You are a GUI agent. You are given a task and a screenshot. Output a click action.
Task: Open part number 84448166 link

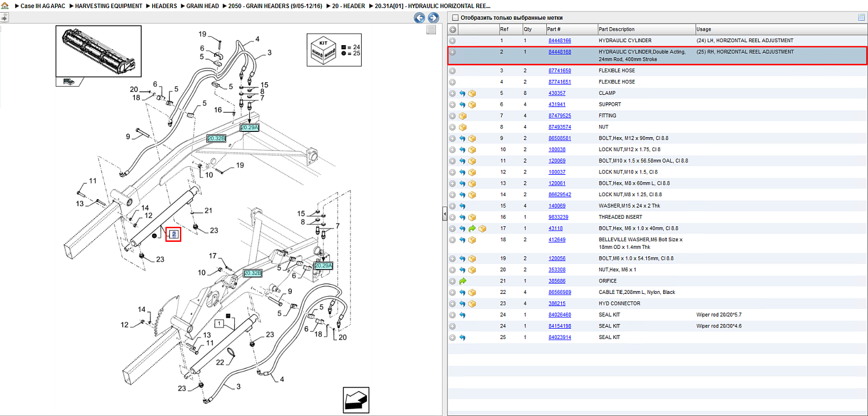[x=560, y=41]
